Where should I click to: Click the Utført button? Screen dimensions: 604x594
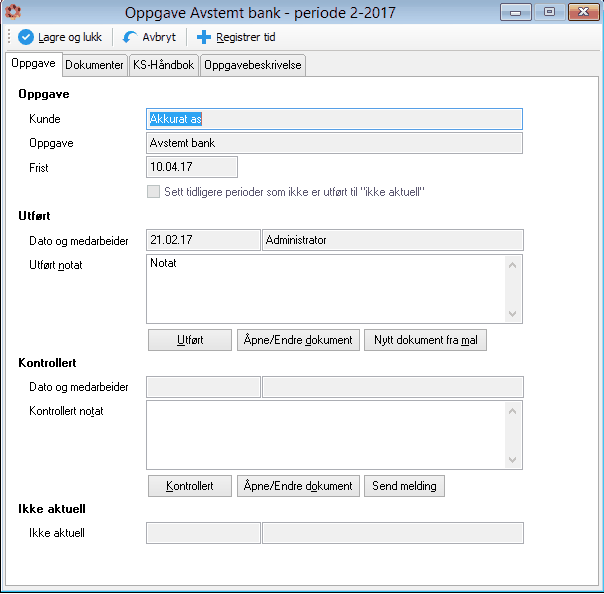[190, 340]
